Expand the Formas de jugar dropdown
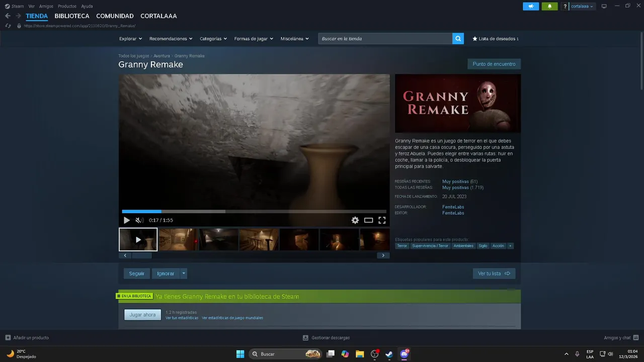 click(x=254, y=39)
